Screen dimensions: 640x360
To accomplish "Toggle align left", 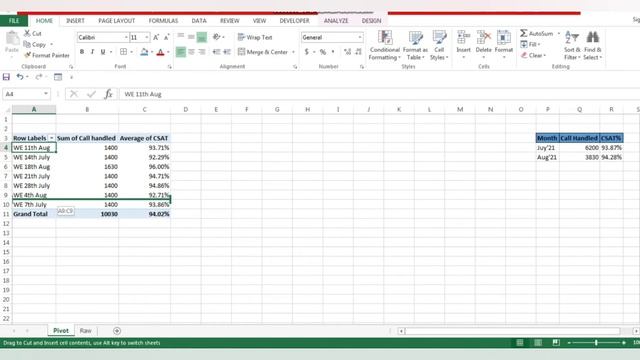I will coord(181,52).
